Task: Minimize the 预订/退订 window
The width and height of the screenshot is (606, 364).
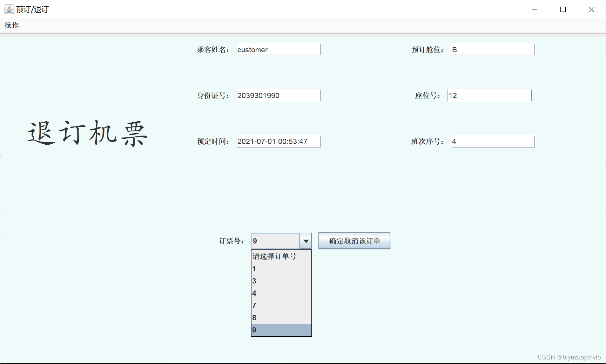Action: click(534, 9)
